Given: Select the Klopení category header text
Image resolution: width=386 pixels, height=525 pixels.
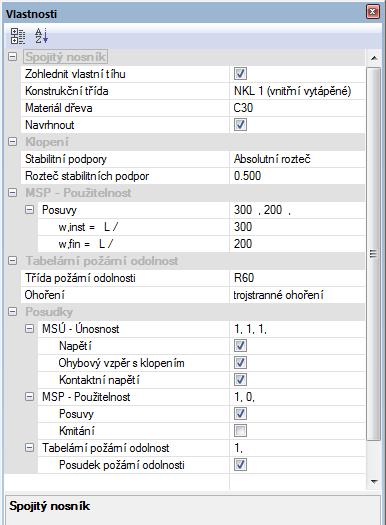Looking at the screenshot, I should [47, 142].
